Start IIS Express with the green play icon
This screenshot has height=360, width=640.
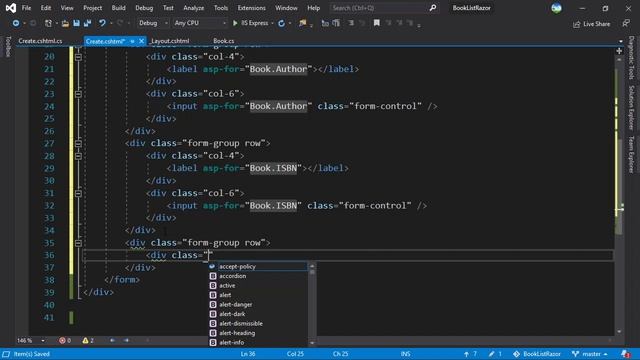tap(235, 23)
